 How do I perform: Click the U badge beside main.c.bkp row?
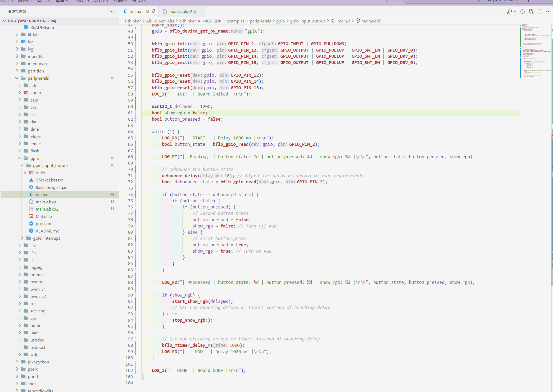pyautogui.click(x=112, y=202)
